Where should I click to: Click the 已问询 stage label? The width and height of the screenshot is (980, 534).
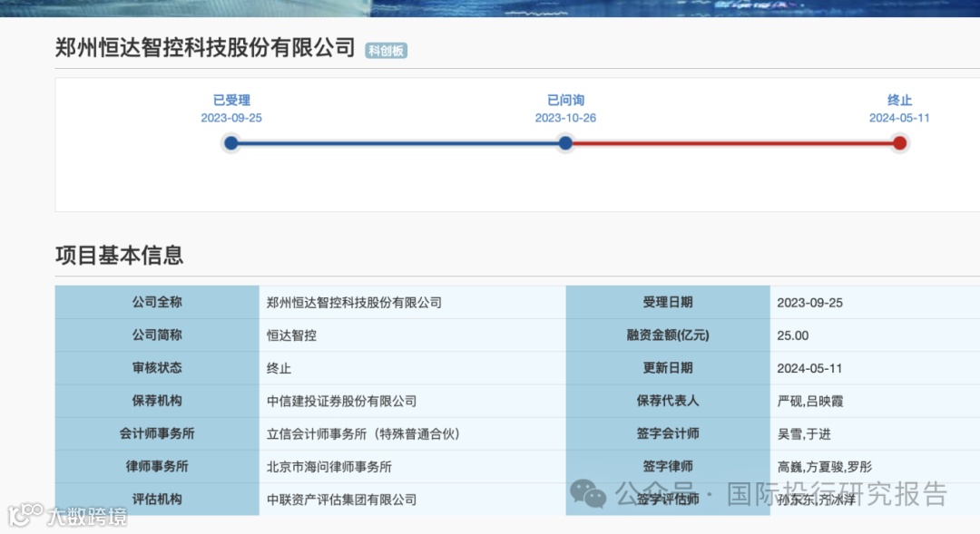tap(565, 100)
